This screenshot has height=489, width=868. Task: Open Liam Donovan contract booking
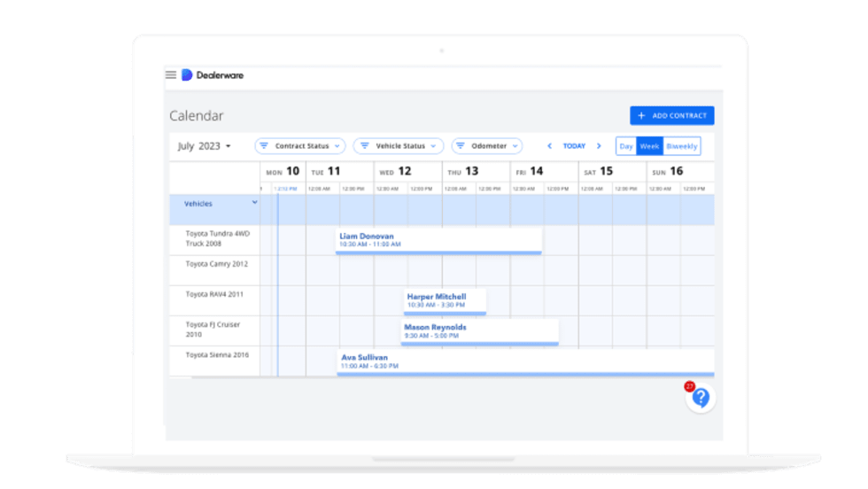coord(438,240)
